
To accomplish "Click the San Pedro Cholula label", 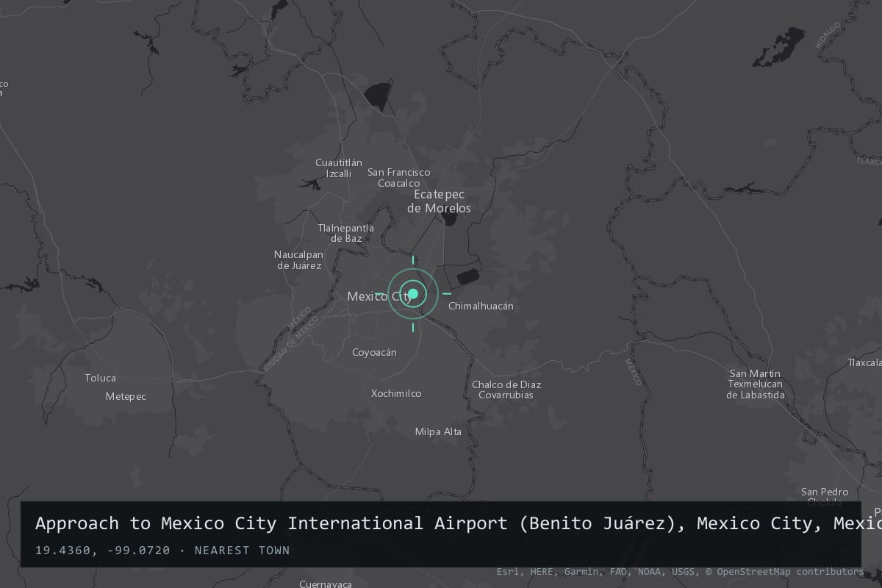I will (x=825, y=497).
